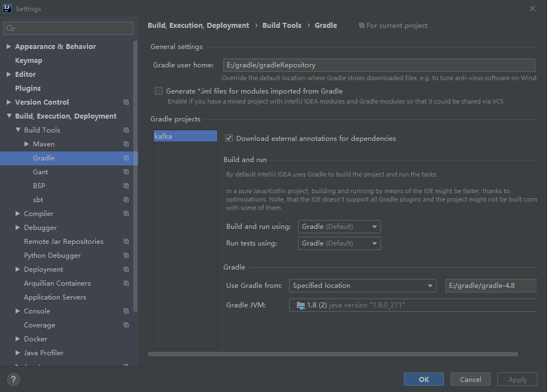Click the project-level icon beside Maven
Viewport: 547px width, 392px height.
[x=126, y=144]
